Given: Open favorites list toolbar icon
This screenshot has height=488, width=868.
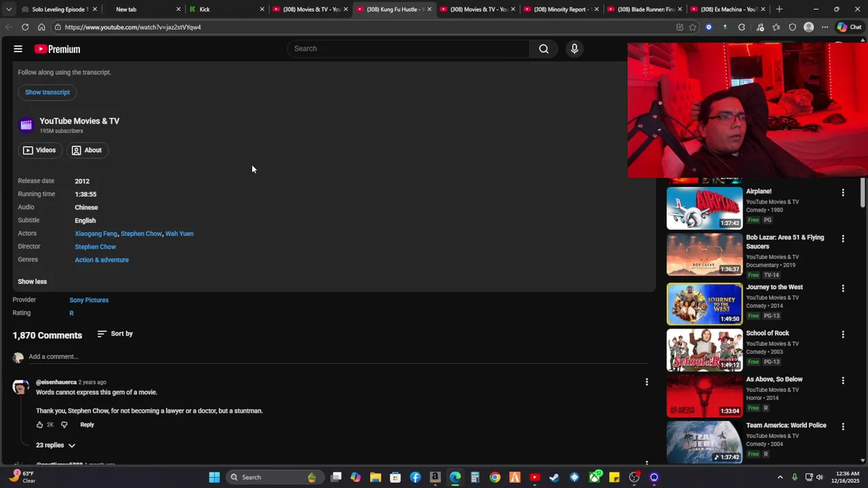Looking at the screenshot, I should tap(776, 27).
